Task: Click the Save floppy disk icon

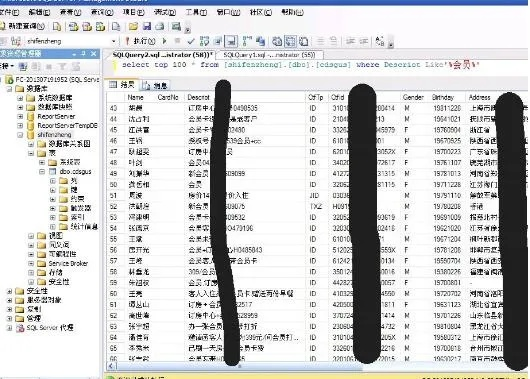Action: coord(147,26)
